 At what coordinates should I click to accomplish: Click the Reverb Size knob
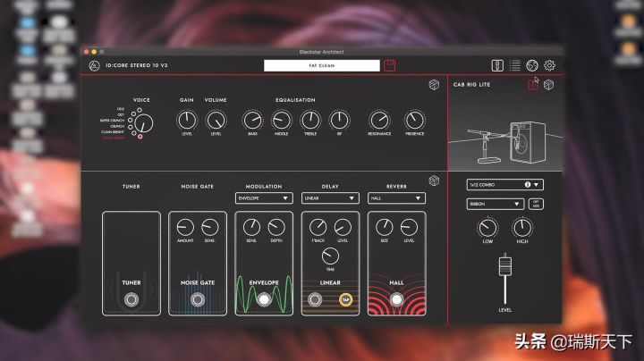(384, 227)
